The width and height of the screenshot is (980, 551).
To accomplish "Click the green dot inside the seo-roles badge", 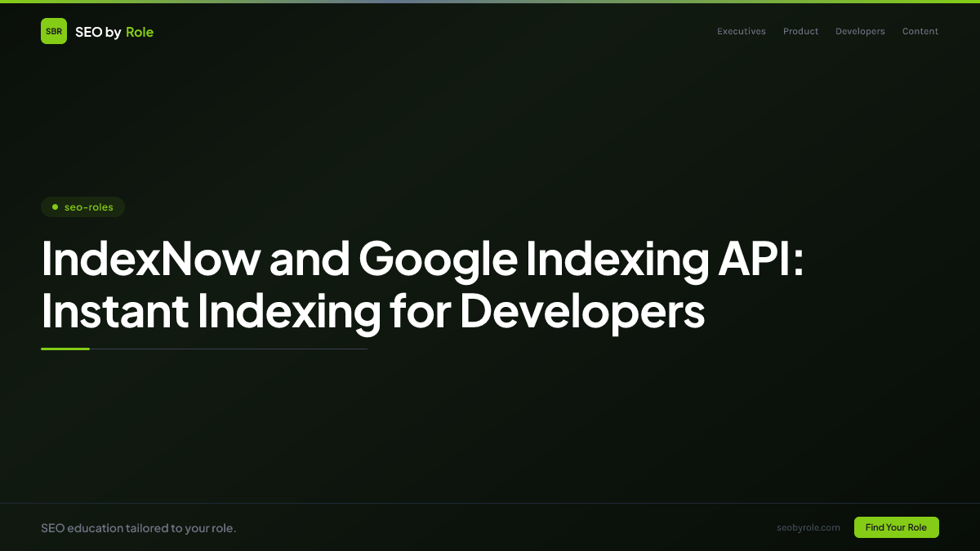I will [x=54, y=207].
